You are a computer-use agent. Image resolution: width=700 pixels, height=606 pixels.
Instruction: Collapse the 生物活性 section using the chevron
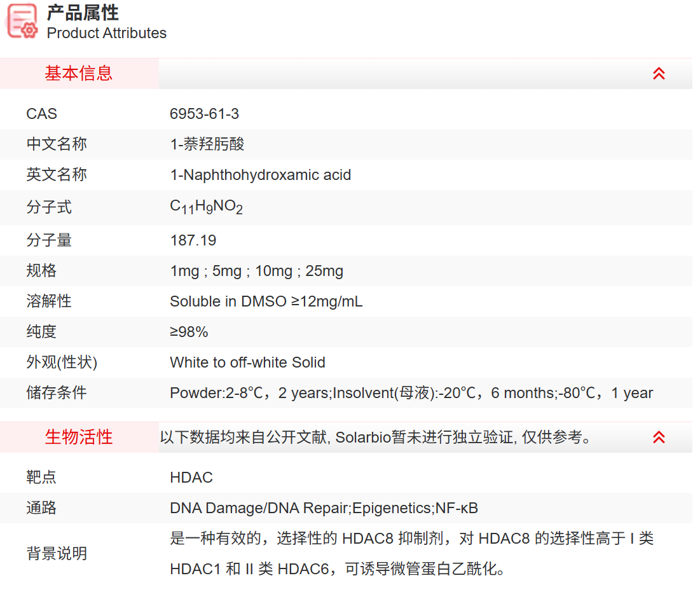[659, 437]
